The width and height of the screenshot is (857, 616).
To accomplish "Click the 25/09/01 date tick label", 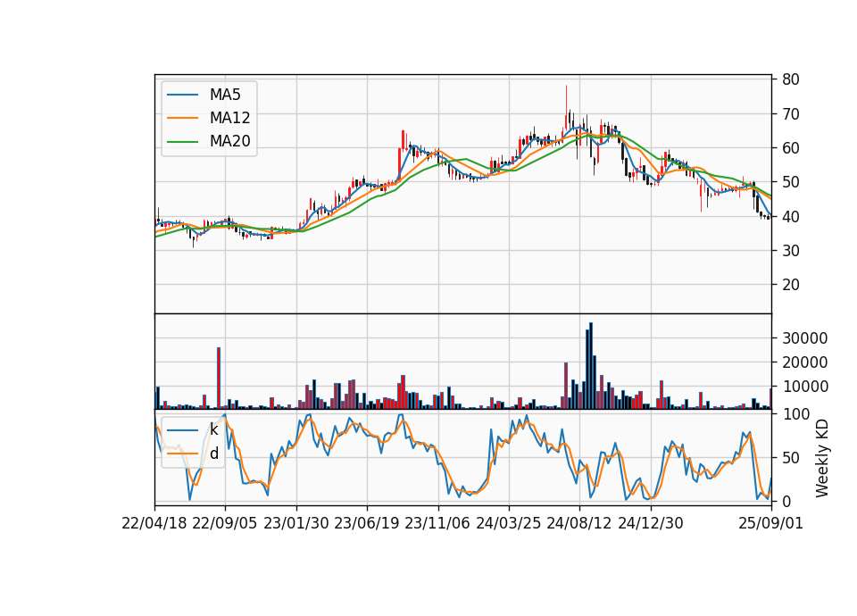I will click(x=770, y=523).
